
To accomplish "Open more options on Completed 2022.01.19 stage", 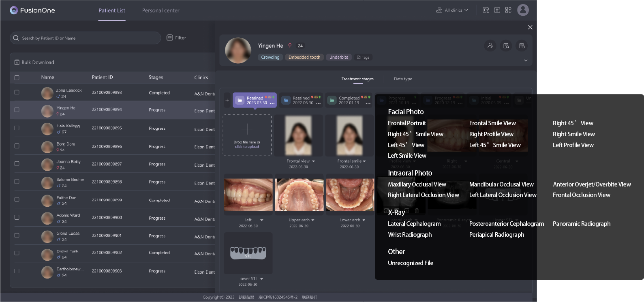I will click(368, 103).
